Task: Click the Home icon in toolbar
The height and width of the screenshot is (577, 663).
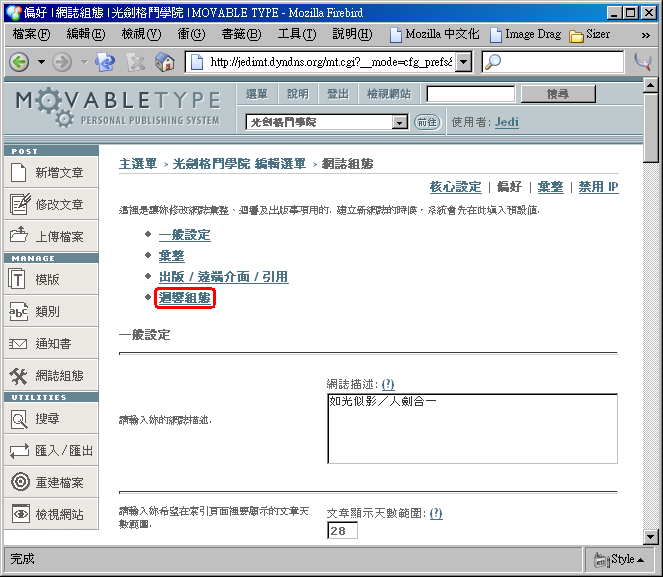Action: [x=165, y=62]
